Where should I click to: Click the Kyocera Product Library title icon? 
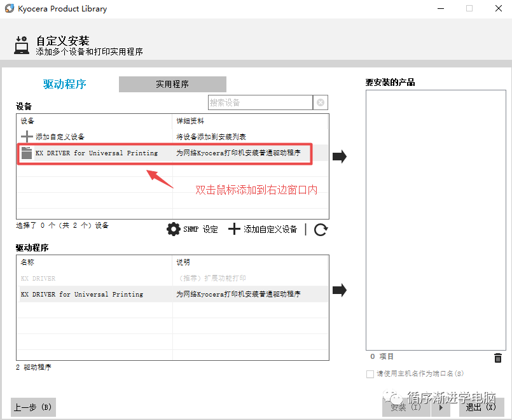click(x=10, y=8)
